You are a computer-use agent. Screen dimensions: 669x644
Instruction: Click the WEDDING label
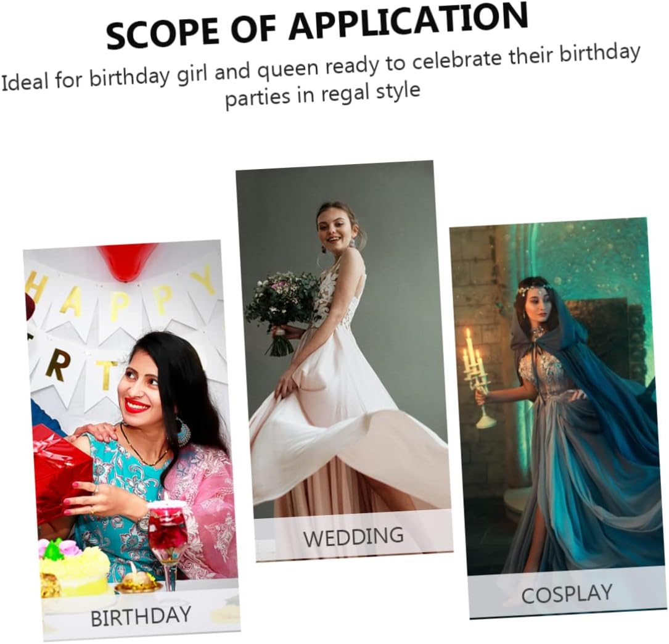[x=353, y=537]
